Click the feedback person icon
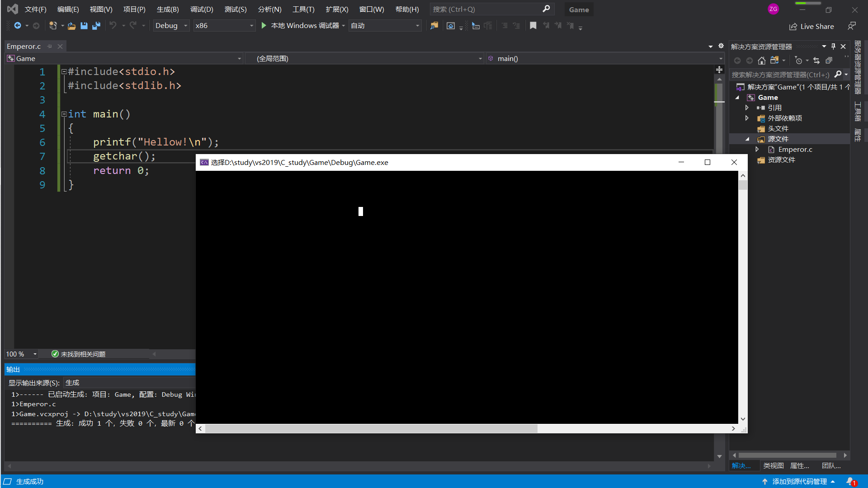 [x=852, y=26]
